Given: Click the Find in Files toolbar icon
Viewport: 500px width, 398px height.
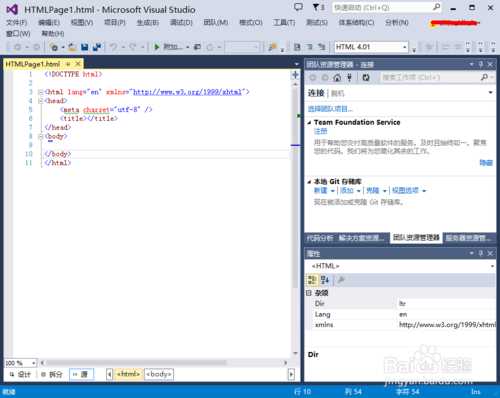Looking at the screenshot, I should point(273,47).
